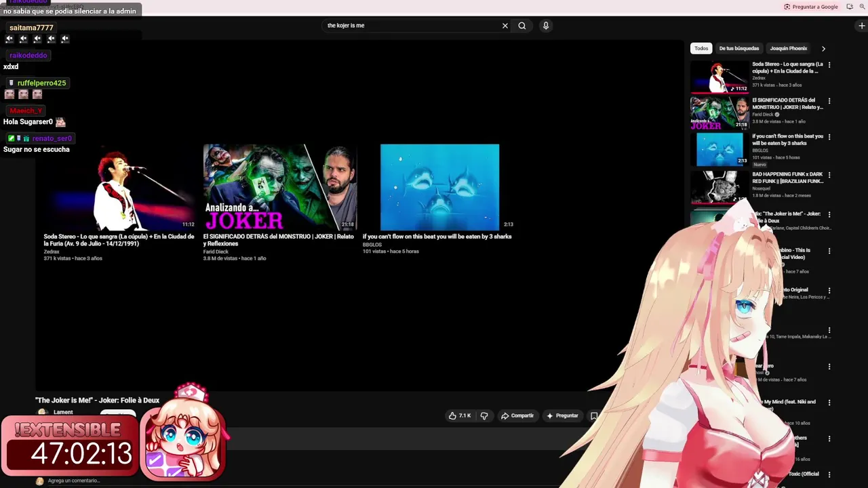Open Soda Stereo sidebar thumbnail

coord(719,77)
